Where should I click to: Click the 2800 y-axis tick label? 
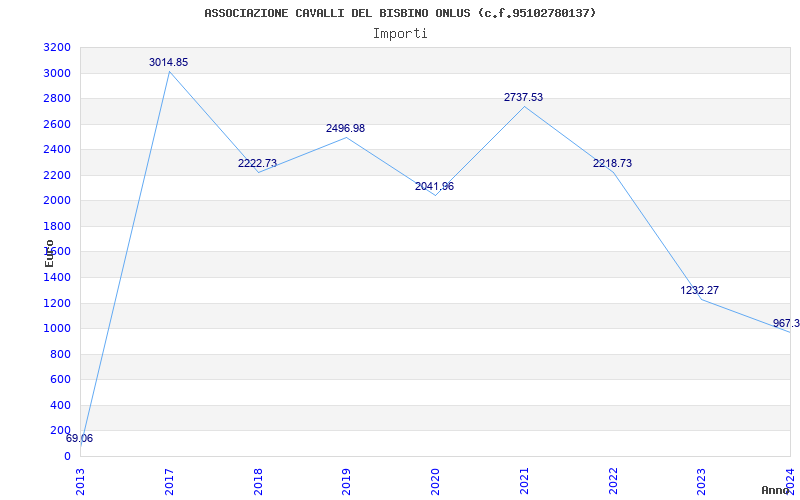(x=57, y=99)
